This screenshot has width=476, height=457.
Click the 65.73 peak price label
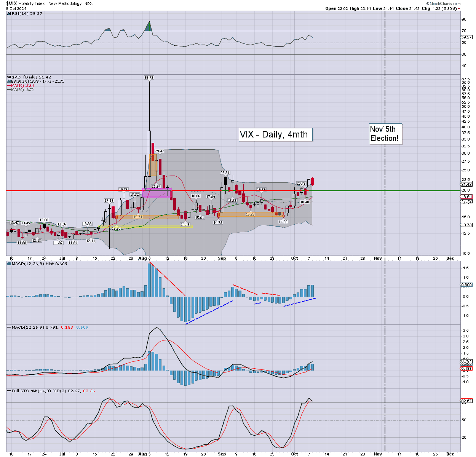(x=149, y=77)
